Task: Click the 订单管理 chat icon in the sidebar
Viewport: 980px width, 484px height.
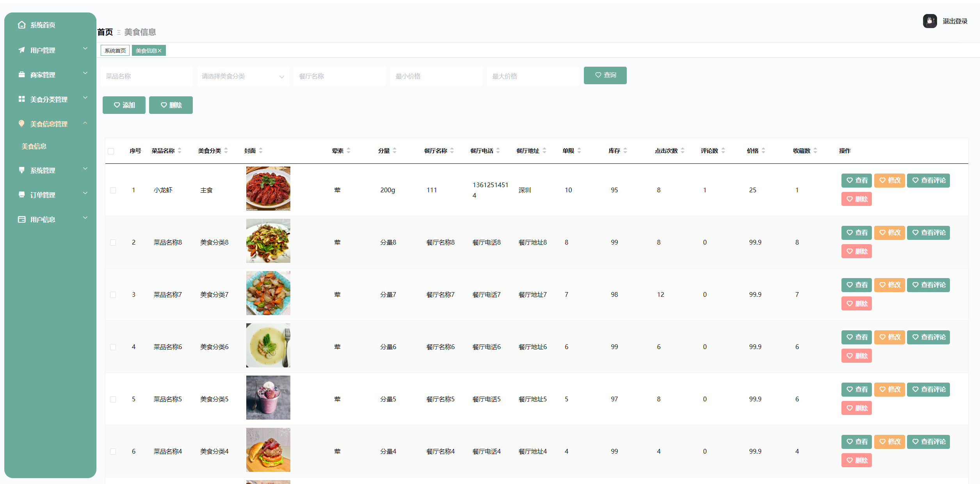Action: coord(21,195)
